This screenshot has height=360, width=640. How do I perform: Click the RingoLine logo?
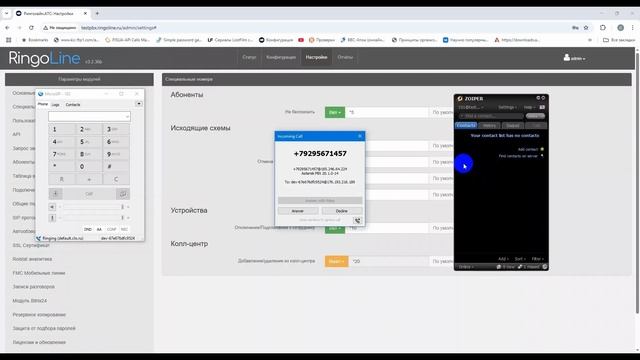click(44, 58)
